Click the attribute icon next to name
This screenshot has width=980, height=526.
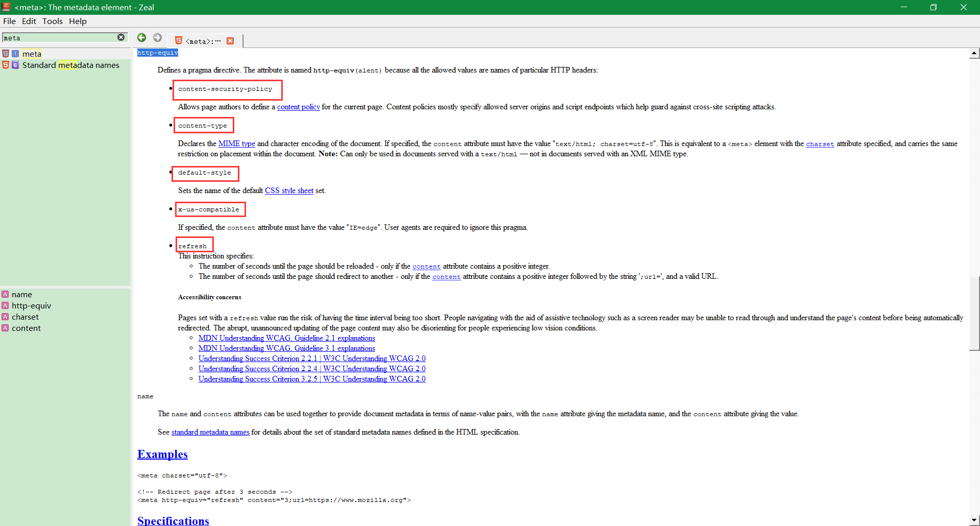tap(5, 294)
